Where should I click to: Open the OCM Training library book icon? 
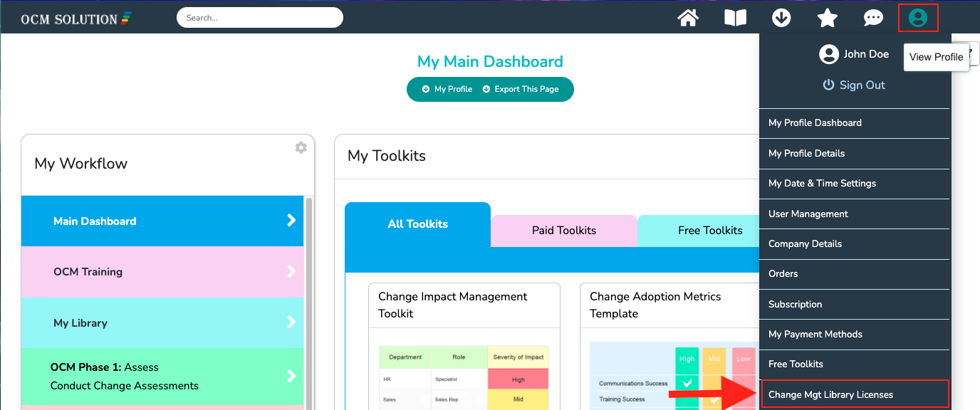click(x=734, y=17)
